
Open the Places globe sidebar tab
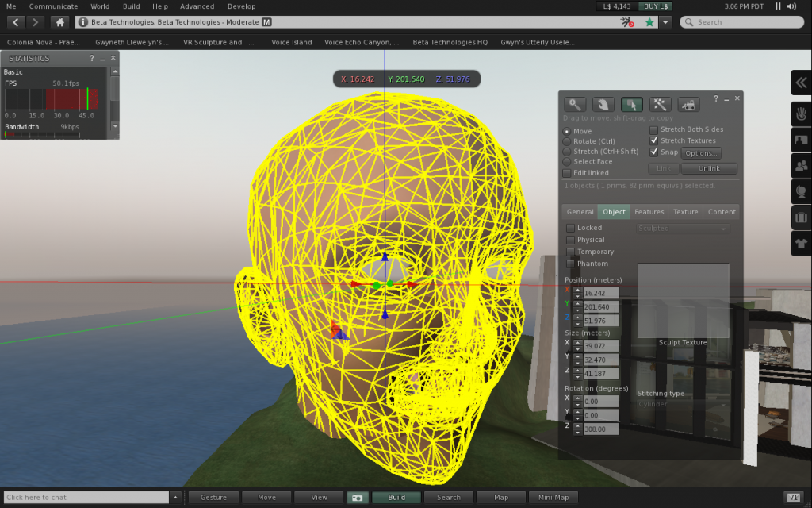[x=801, y=192]
